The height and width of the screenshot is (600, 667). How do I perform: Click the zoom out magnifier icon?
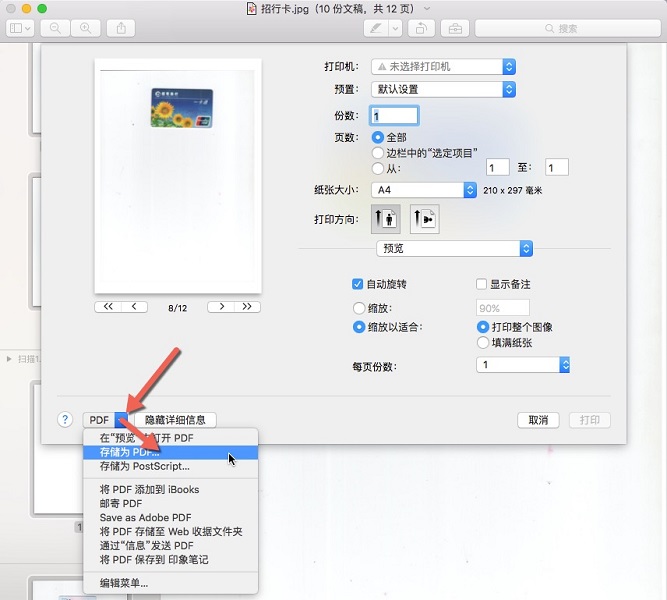tap(55, 29)
